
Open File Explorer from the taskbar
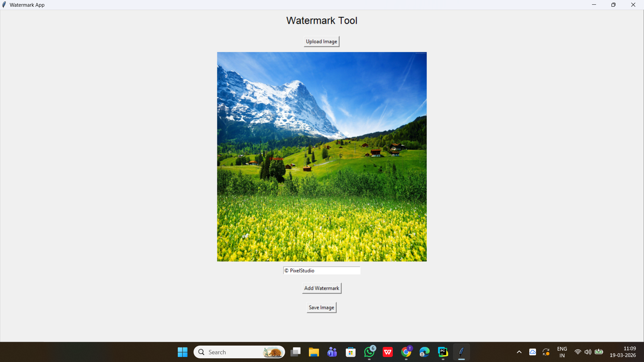pyautogui.click(x=314, y=352)
